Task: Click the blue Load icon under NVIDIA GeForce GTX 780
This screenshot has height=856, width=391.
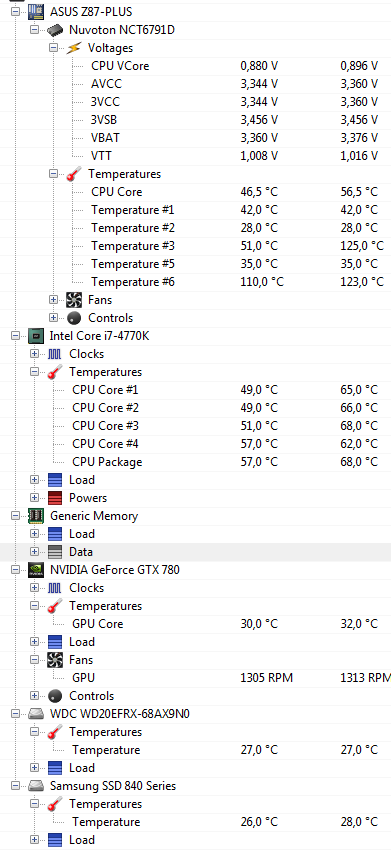Action: (x=55, y=642)
